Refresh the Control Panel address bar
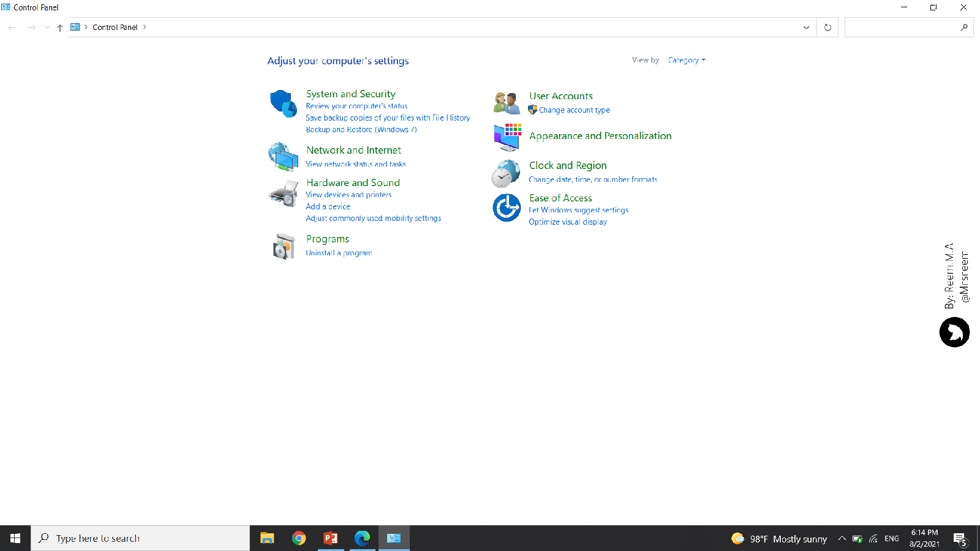This screenshot has width=980, height=551. pos(827,28)
